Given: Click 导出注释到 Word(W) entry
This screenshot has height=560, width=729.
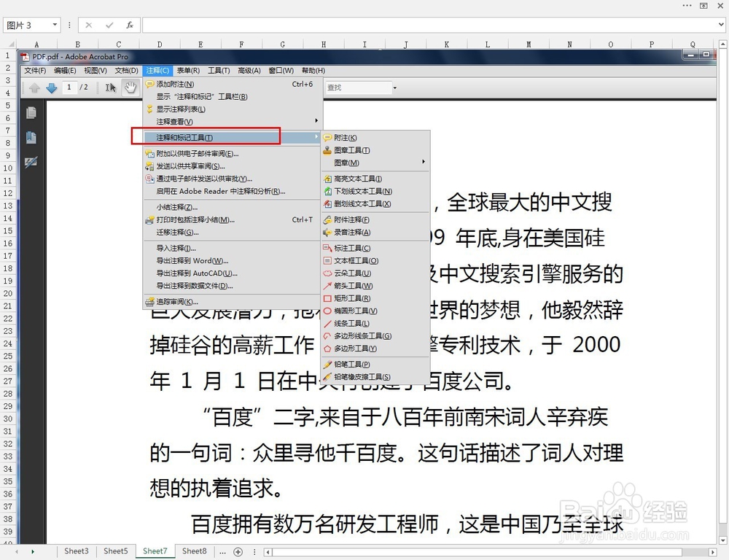Looking at the screenshot, I should coord(232,260).
